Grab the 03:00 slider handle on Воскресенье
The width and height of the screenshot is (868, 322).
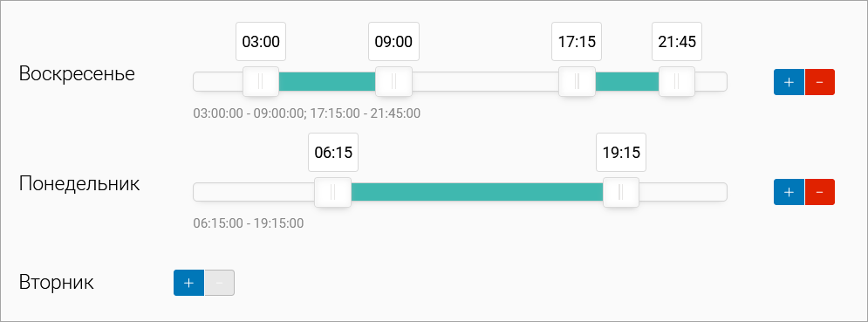261,81
